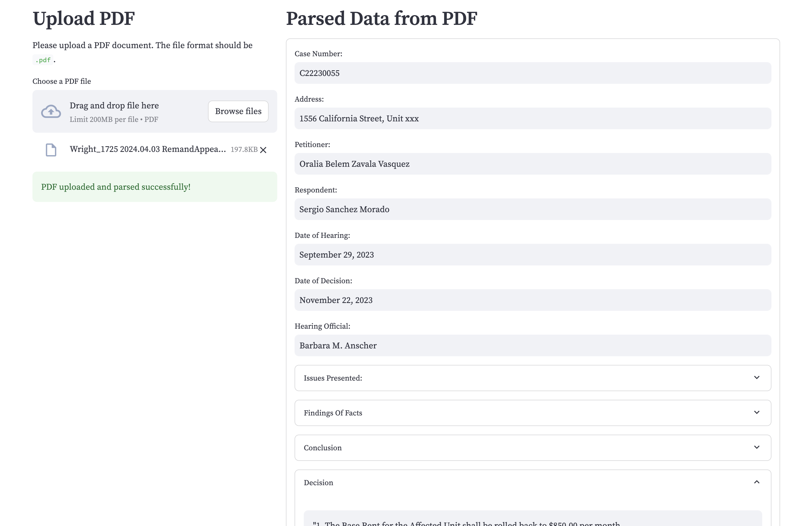The image size is (812, 526).
Task: Click the Address input field
Action: (533, 118)
